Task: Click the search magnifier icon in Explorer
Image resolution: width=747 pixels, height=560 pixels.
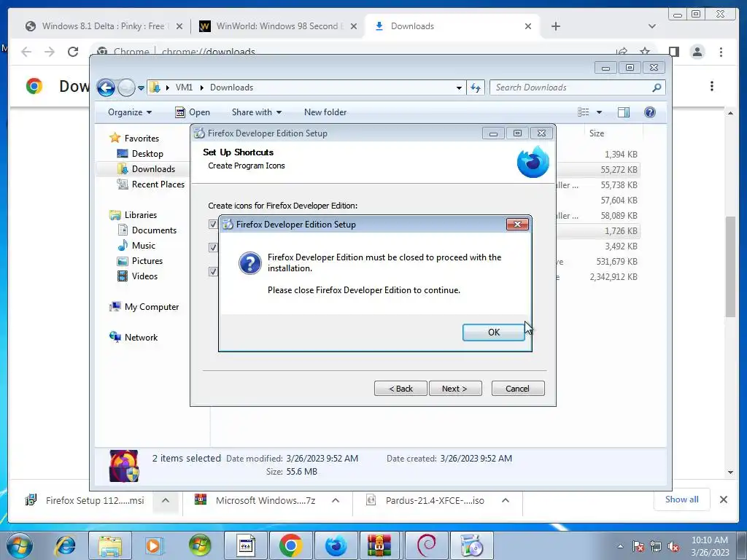Action: pyautogui.click(x=657, y=87)
